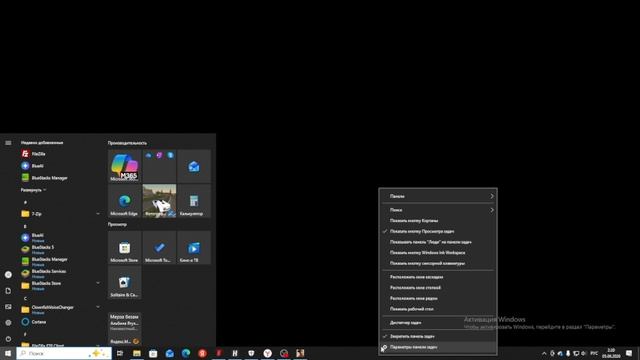
Task: Expand the ClownfishVoiceChanger folder
Action: point(60,309)
